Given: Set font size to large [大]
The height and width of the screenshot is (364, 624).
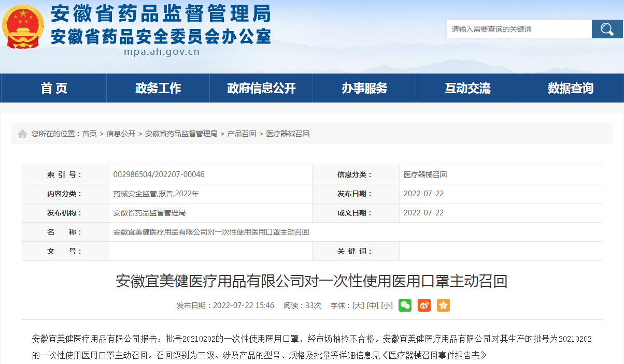Looking at the screenshot, I should point(358,305).
